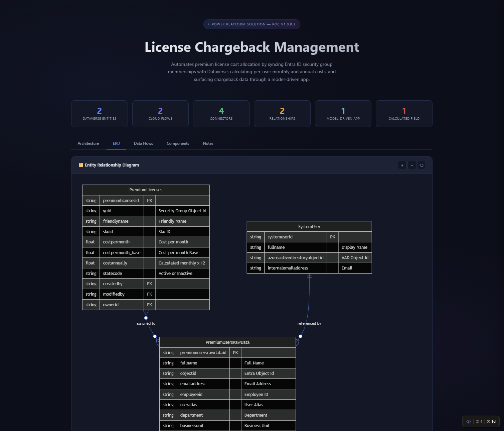504x431 pixels.
Task: Select the SystemUser entity in the diagram
Action: [x=309, y=226]
